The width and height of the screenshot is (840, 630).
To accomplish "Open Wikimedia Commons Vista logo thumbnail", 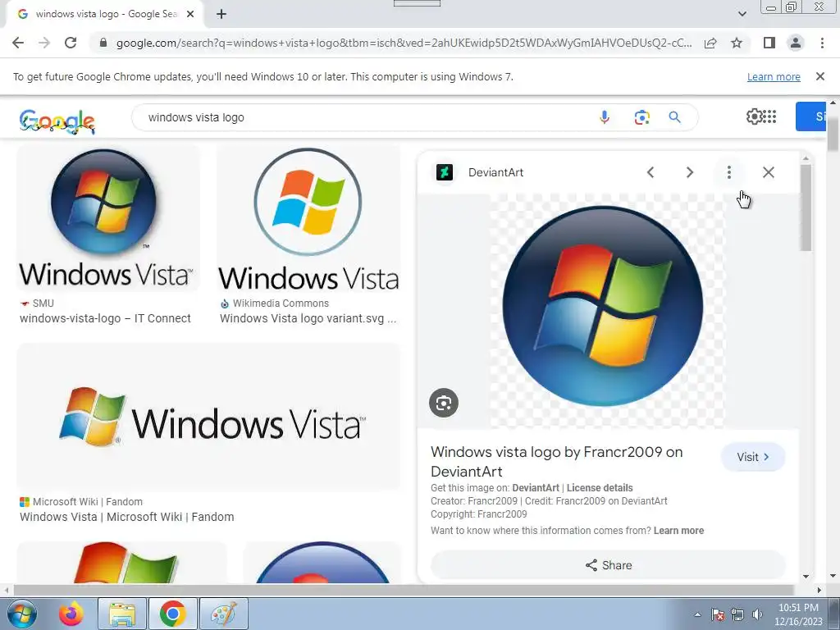I will click(x=308, y=218).
